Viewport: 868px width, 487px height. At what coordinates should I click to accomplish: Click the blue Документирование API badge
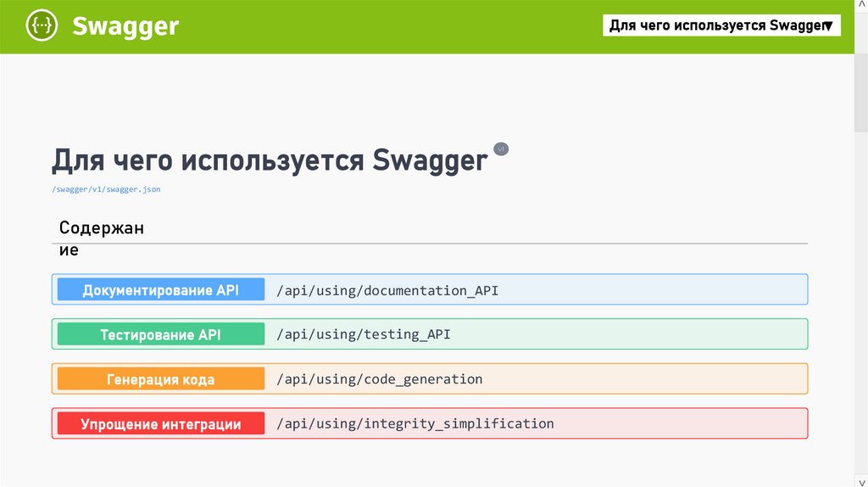161,290
